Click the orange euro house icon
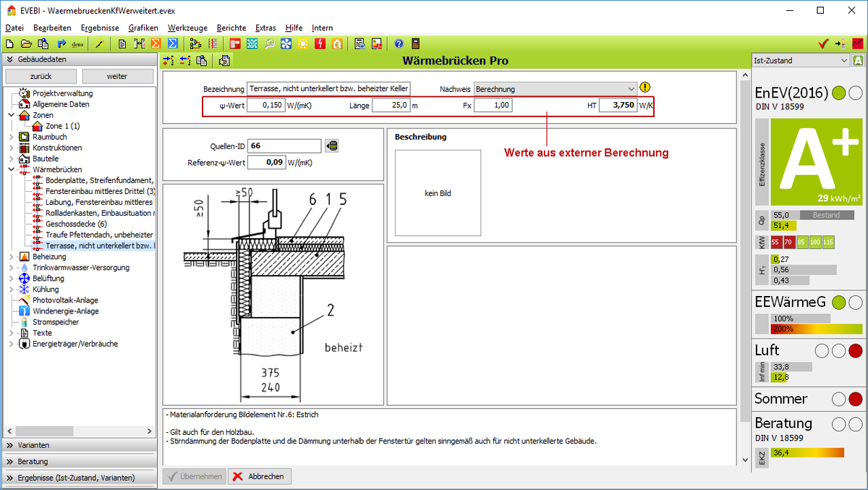The width and height of the screenshot is (868, 490). [337, 43]
